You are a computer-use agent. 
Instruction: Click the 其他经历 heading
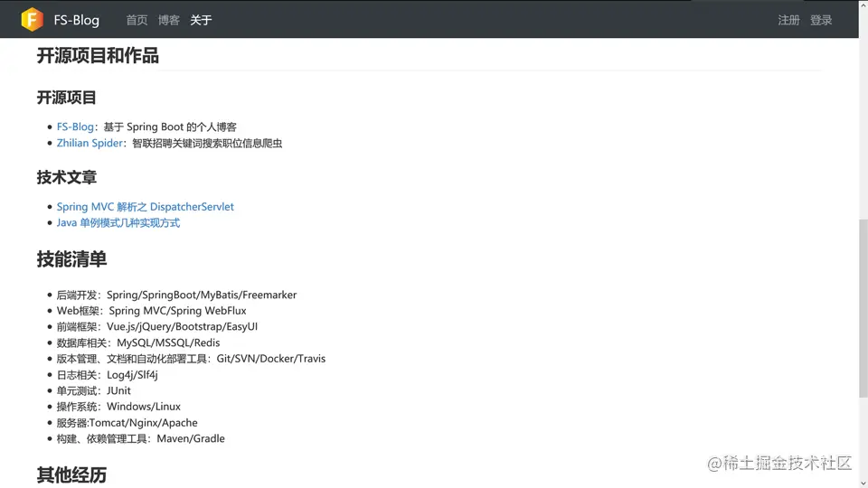point(71,474)
